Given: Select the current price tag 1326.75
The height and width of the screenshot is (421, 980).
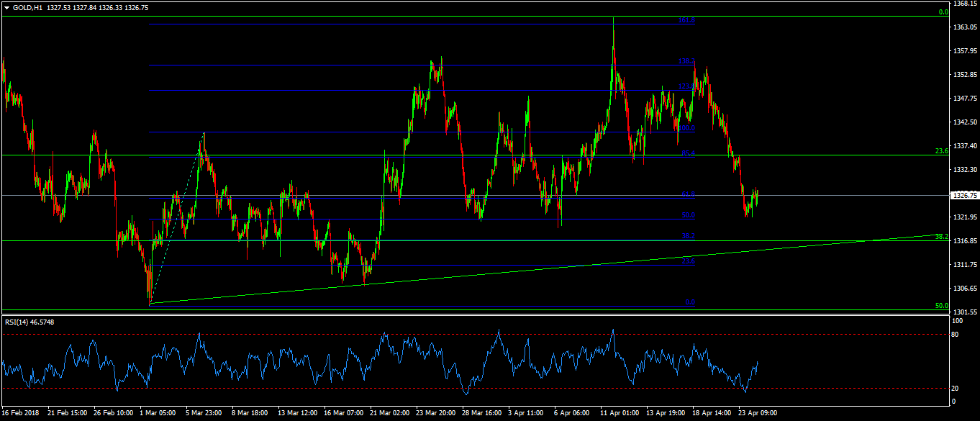Looking at the screenshot, I should [x=963, y=195].
